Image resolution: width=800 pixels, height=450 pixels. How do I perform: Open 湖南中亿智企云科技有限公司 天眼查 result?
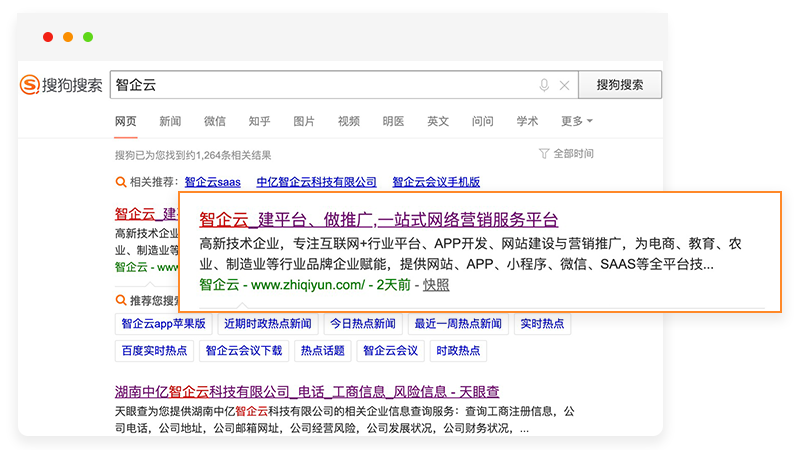coord(307,392)
